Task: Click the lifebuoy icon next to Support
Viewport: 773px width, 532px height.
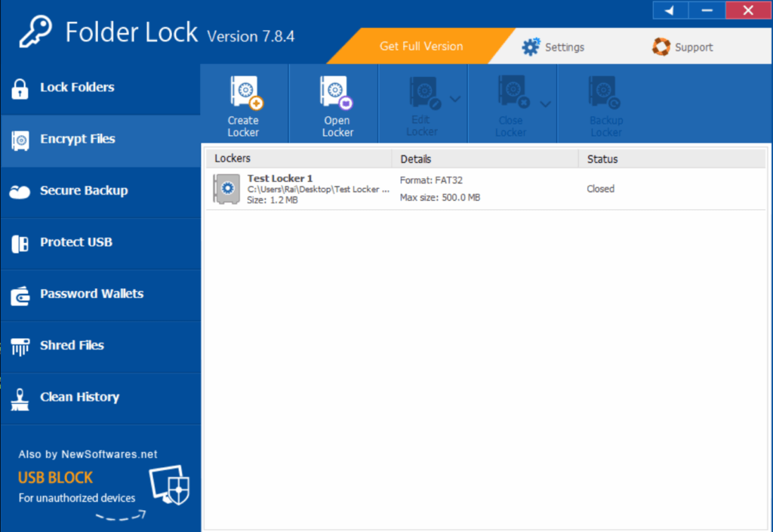Action: tap(661, 47)
